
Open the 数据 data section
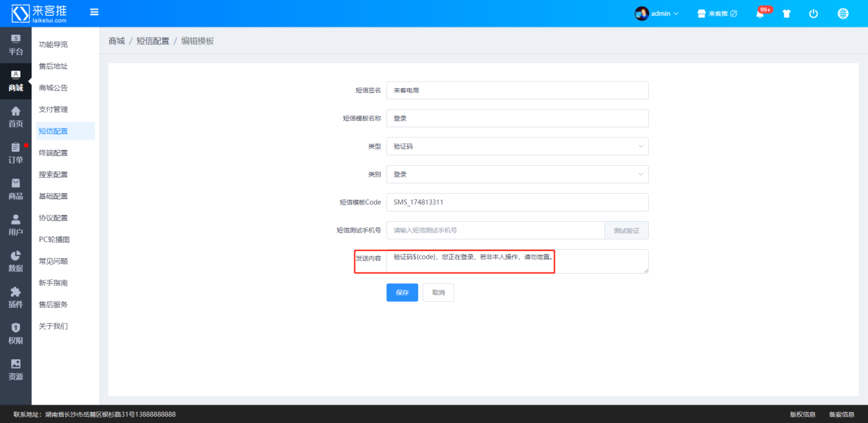[16, 262]
